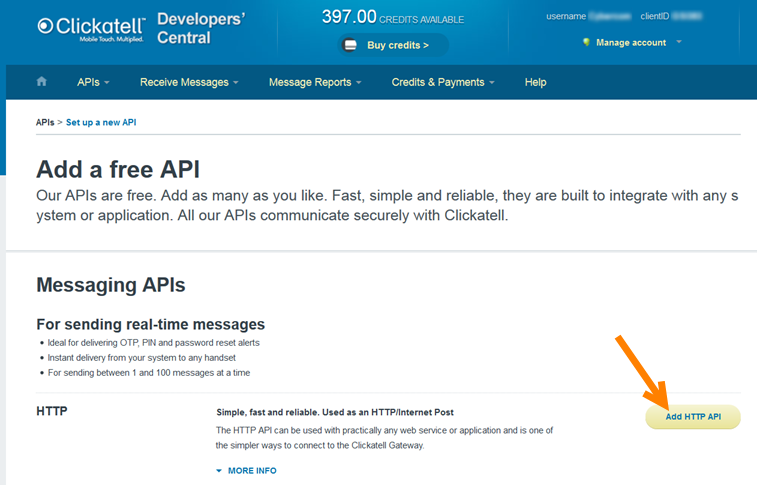Click the bullet about instant delivery to handset

coord(141,358)
